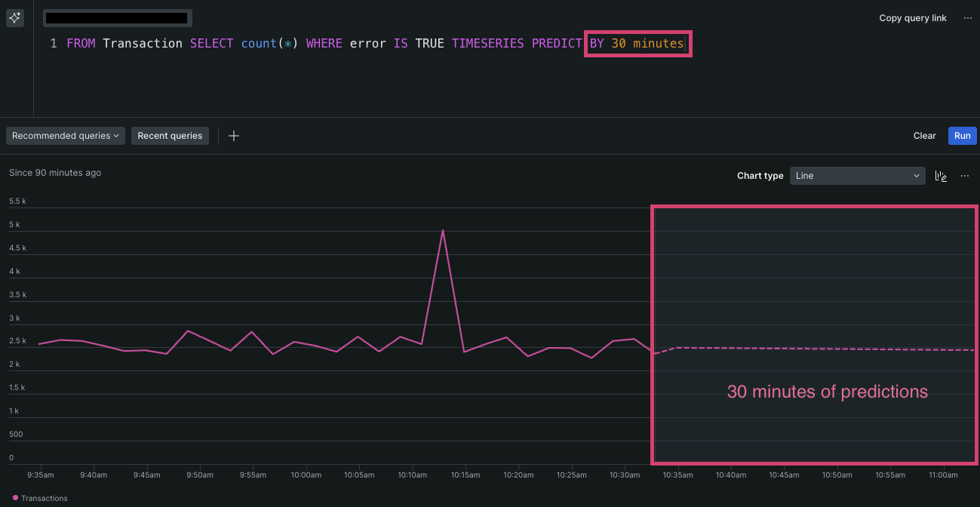Open the ellipsis menu beside Copy query link

(x=967, y=18)
